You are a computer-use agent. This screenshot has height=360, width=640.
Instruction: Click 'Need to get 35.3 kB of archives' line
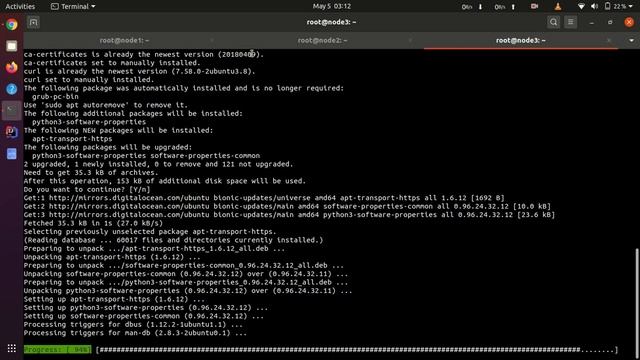point(91,173)
